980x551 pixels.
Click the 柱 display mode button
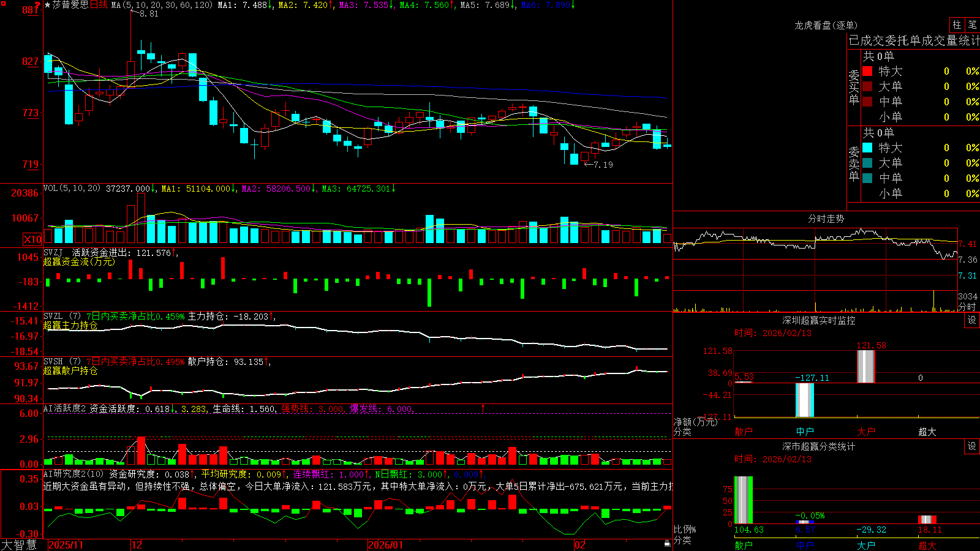(x=957, y=24)
